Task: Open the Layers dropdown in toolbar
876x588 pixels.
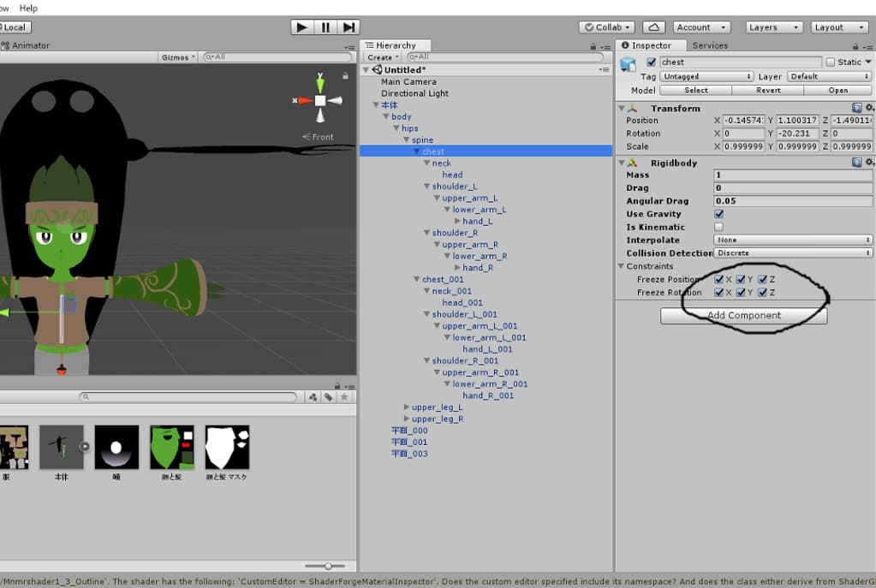Action: [772, 27]
